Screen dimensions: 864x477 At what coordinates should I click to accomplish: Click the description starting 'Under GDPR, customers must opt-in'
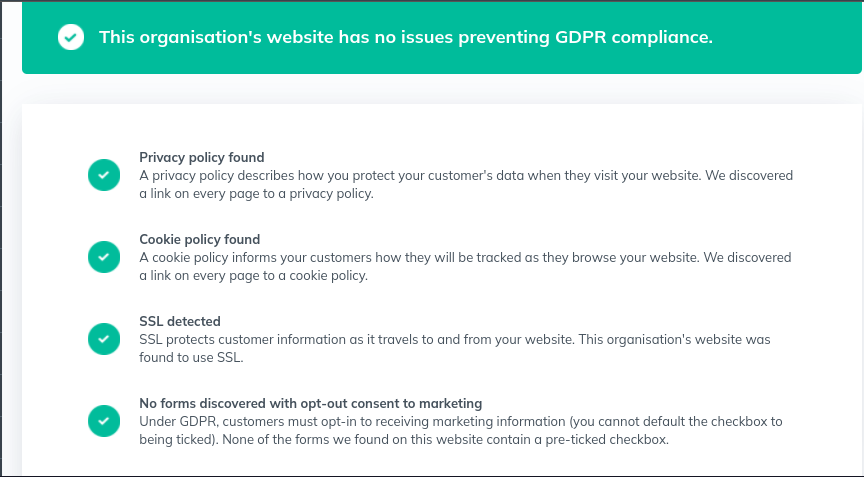460,421
